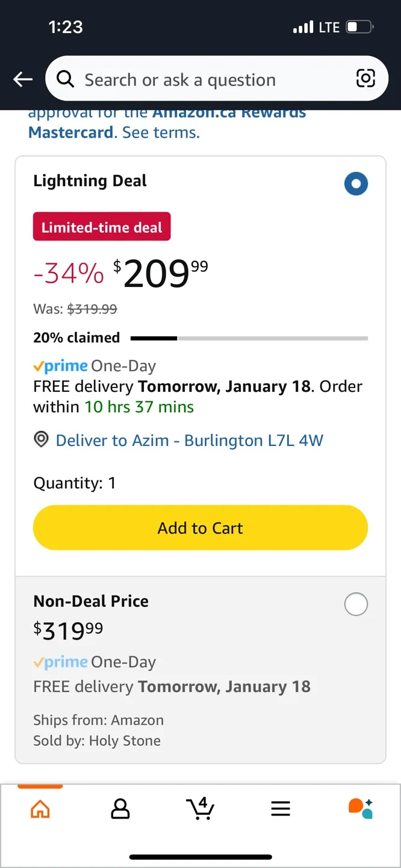Expand the Limited-time deal badge
401x868 pixels.
pos(101,227)
